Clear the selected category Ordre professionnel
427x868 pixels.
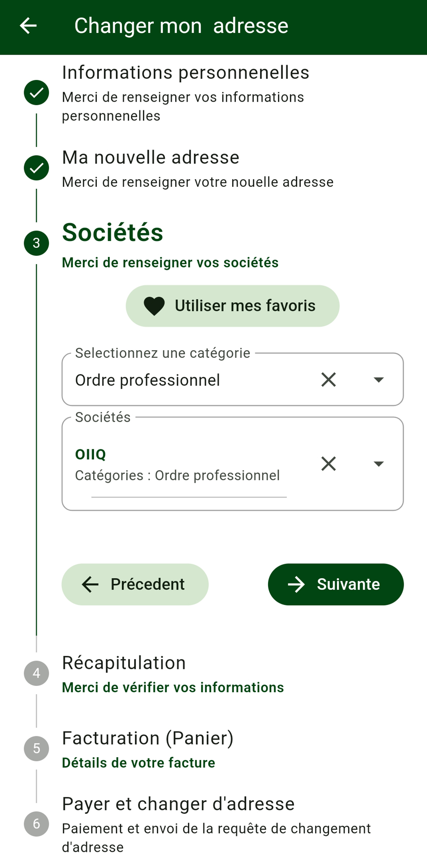pos(329,380)
